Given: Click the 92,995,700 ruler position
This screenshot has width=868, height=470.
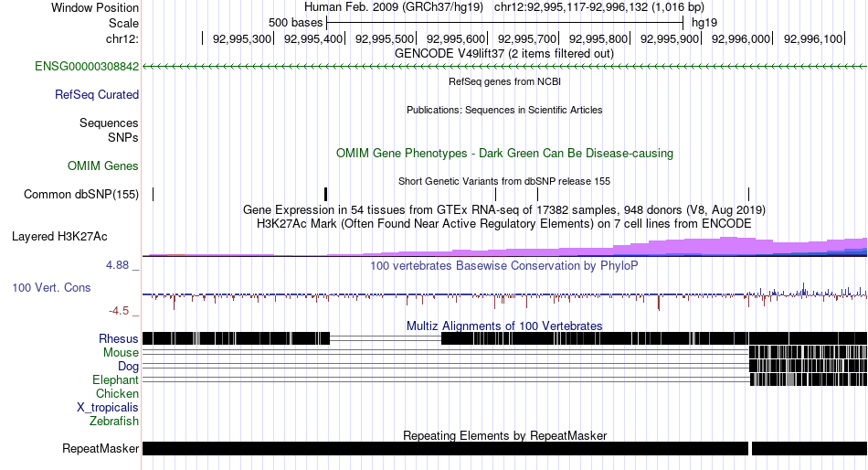Looking at the screenshot, I should (x=527, y=38).
